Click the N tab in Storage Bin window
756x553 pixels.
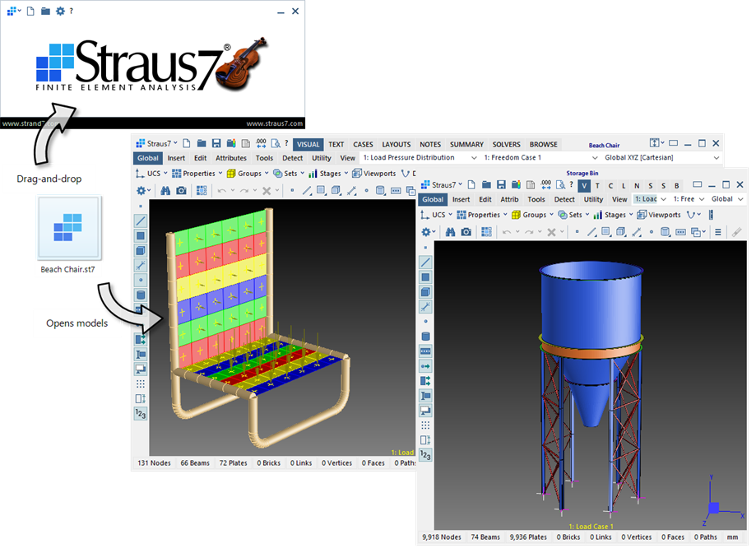(x=637, y=186)
